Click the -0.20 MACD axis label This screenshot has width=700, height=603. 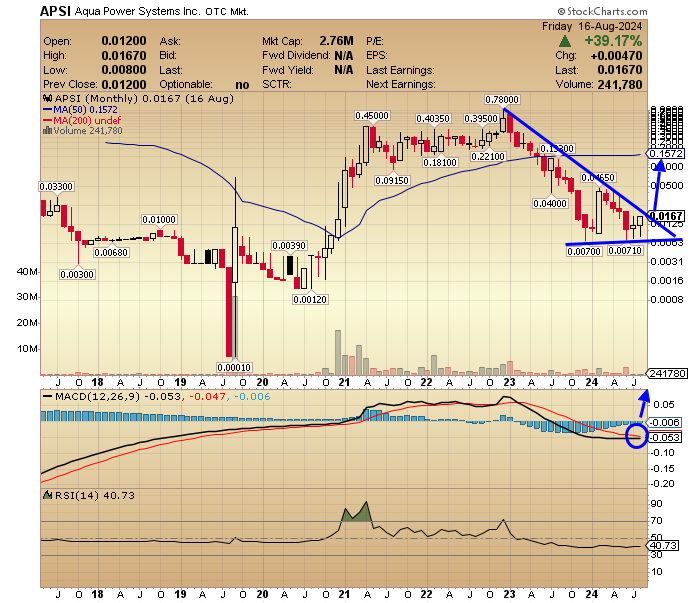point(663,483)
